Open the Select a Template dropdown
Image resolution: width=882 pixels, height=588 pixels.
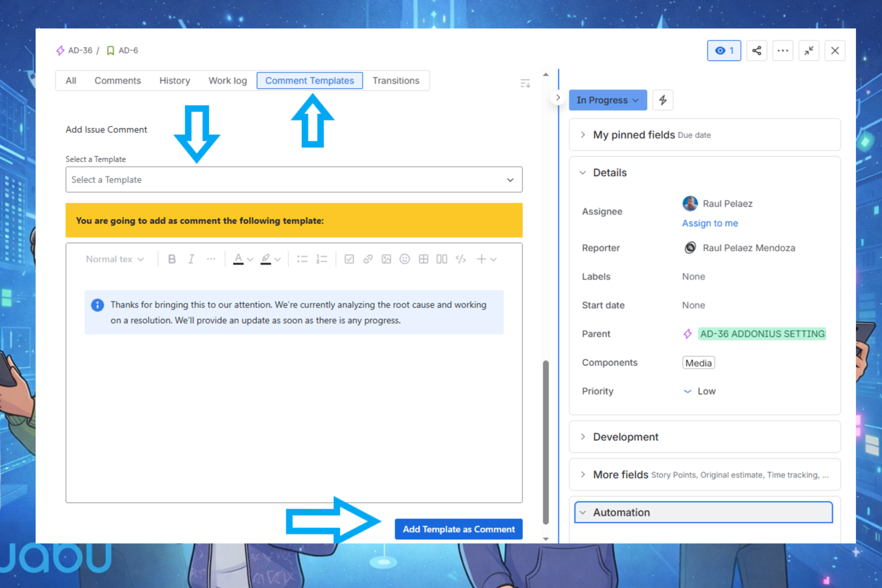pos(293,180)
